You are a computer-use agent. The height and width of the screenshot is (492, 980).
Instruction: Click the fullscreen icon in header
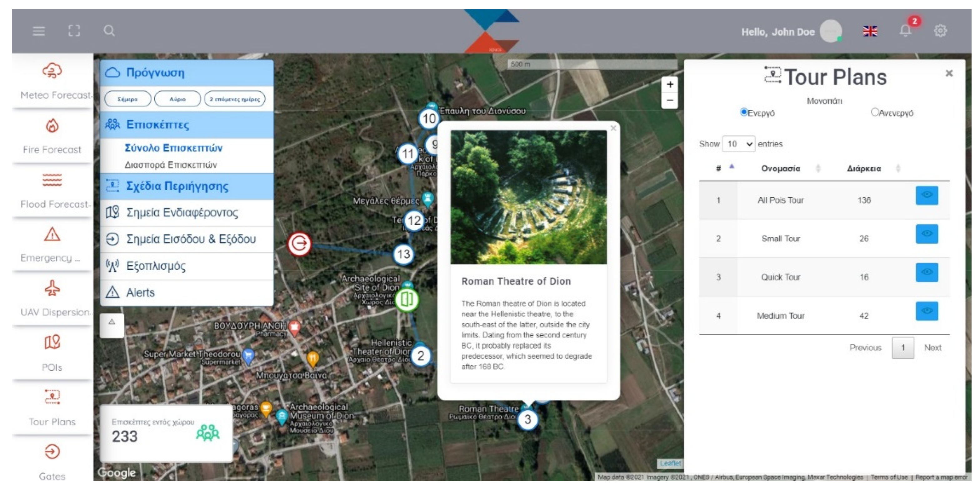[x=74, y=31]
